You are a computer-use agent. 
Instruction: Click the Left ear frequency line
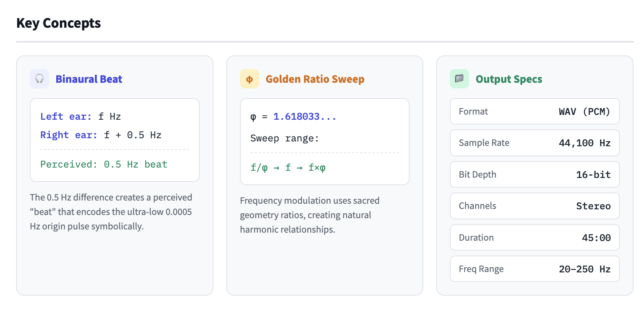81,117
